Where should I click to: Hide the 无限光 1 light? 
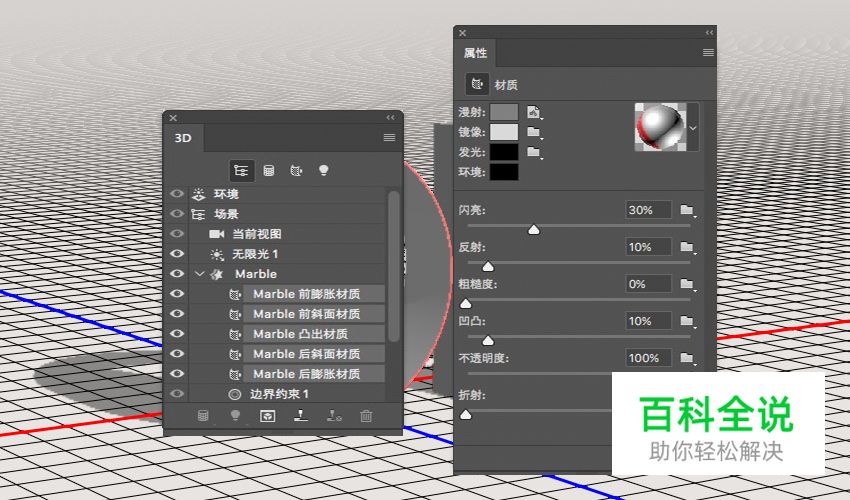(177, 254)
